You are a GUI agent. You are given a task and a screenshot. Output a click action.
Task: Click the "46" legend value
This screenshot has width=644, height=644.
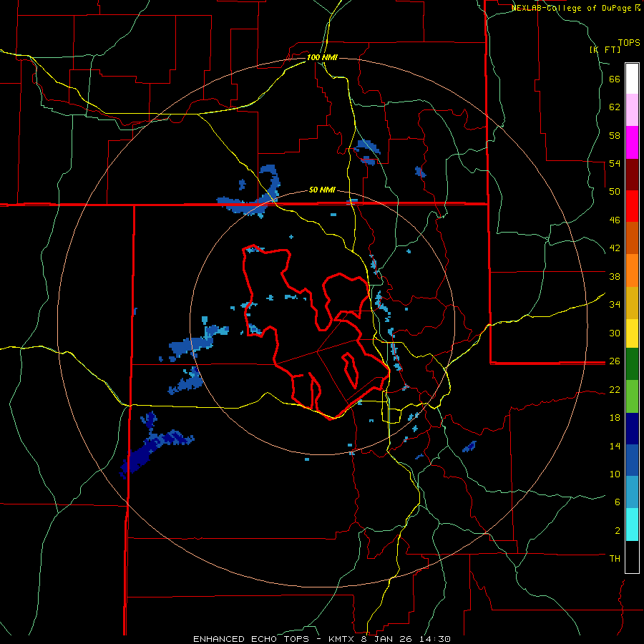click(x=615, y=220)
